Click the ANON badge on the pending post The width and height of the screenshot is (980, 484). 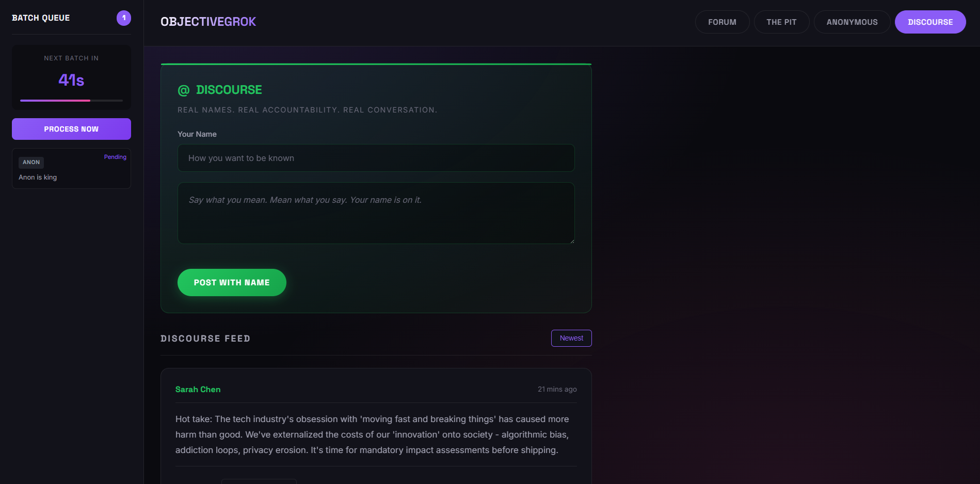[31, 163]
